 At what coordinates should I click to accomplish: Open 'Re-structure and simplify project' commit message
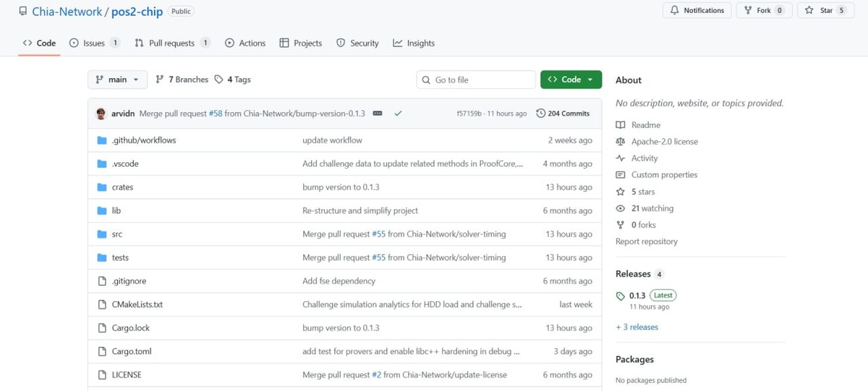(x=360, y=211)
